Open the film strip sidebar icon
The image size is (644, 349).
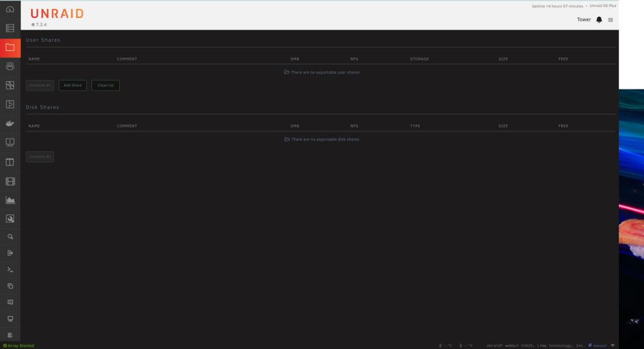[10, 181]
